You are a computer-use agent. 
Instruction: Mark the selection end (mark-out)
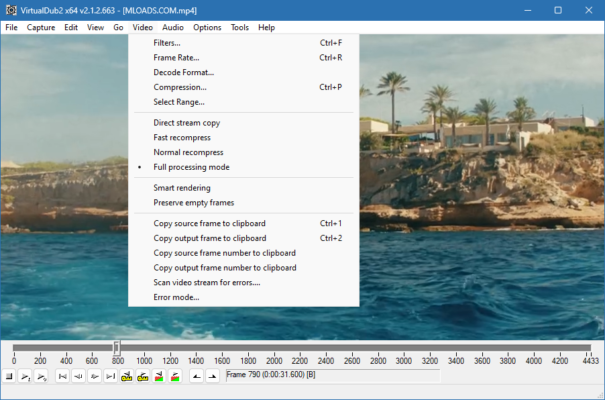[x=213, y=376]
